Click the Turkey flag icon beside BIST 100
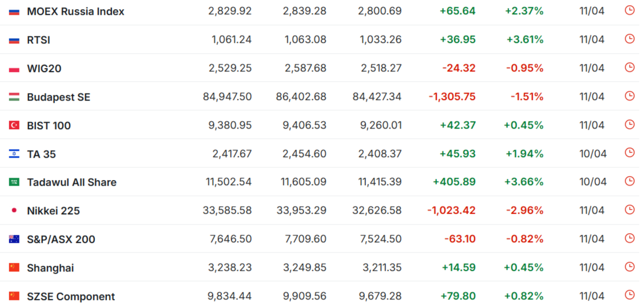This screenshot has width=644, height=308. click(14, 126)
